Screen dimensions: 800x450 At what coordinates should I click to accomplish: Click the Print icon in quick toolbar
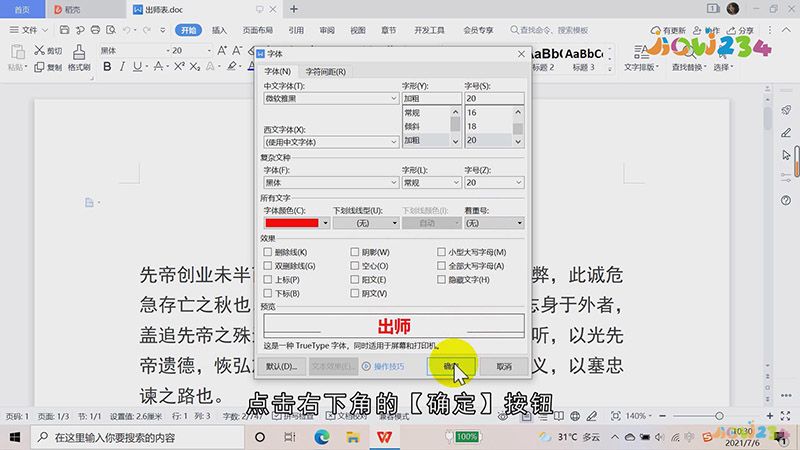click(95, 30)
